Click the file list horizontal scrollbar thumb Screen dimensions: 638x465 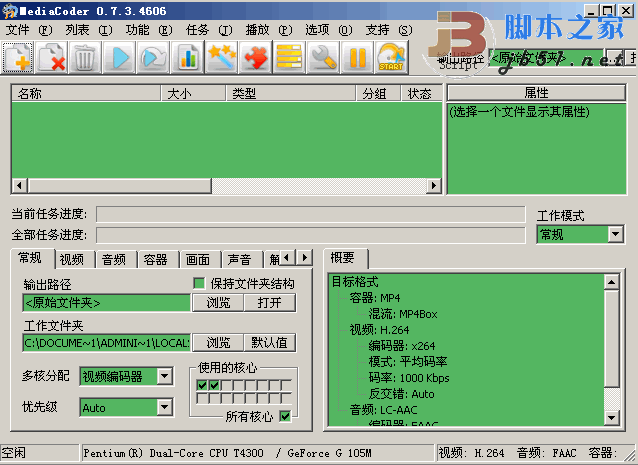click(120, 186)
